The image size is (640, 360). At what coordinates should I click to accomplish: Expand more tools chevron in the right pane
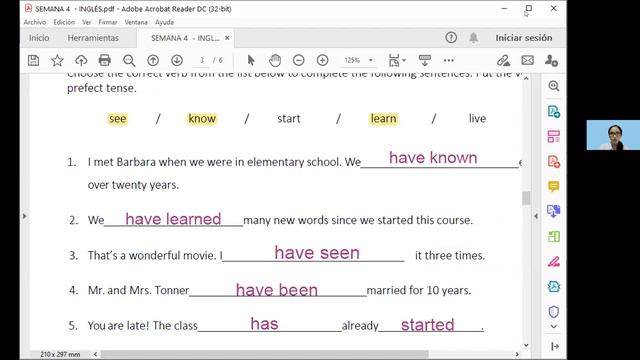[554, 327]
